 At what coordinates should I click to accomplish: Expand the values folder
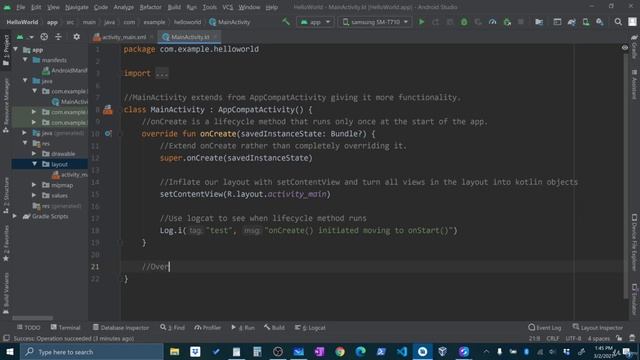(x=34, y=196)
